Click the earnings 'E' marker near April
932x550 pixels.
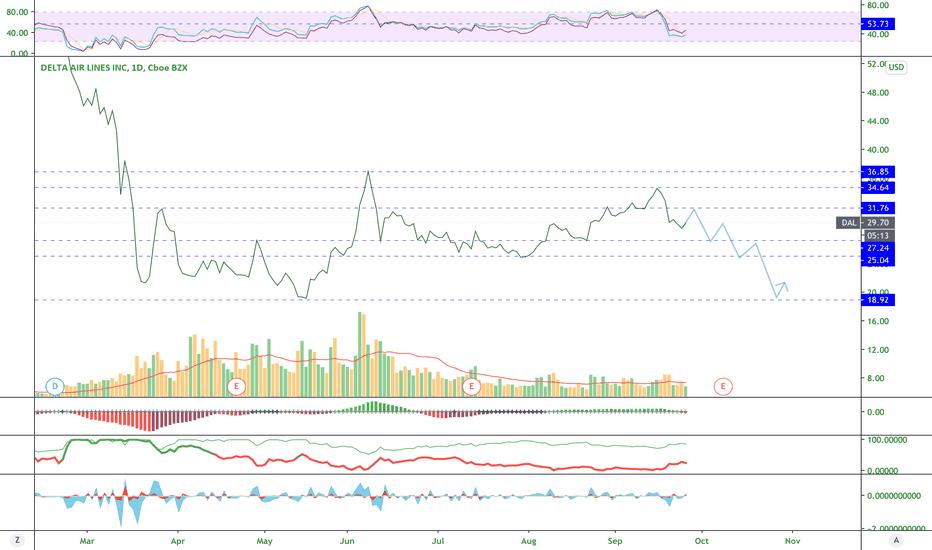236,386
